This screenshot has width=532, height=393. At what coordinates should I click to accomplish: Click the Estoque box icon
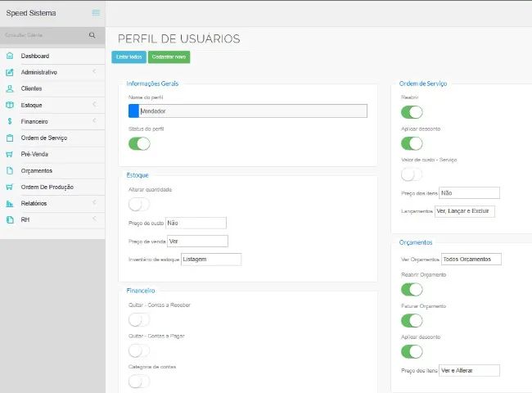pyautogui.click(x=10, y=105)
